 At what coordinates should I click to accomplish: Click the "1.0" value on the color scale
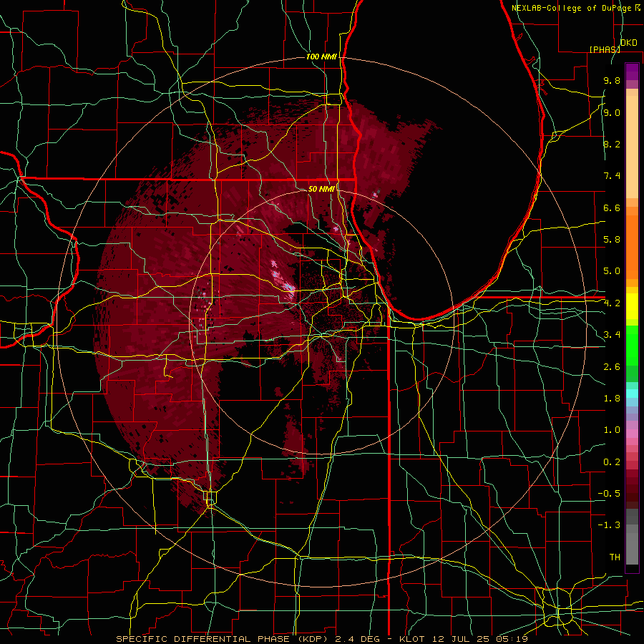click(612, 430)
